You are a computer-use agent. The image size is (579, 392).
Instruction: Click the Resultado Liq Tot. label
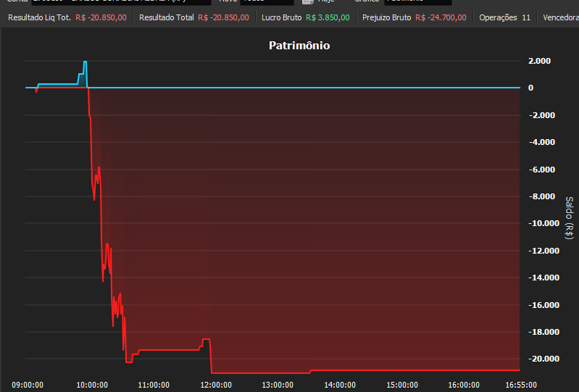(x=39, y=17)
